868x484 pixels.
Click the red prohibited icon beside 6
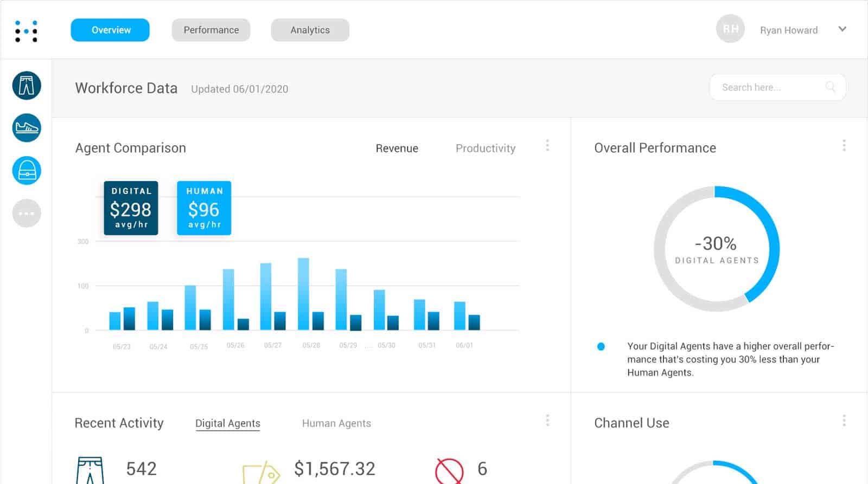[449, 471]
